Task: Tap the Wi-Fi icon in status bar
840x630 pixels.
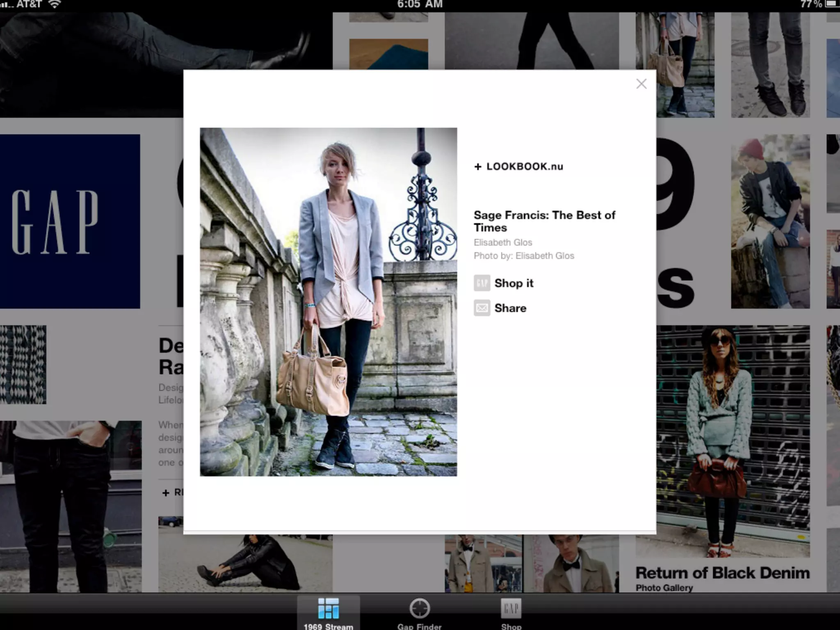Action: pos(55,4)
